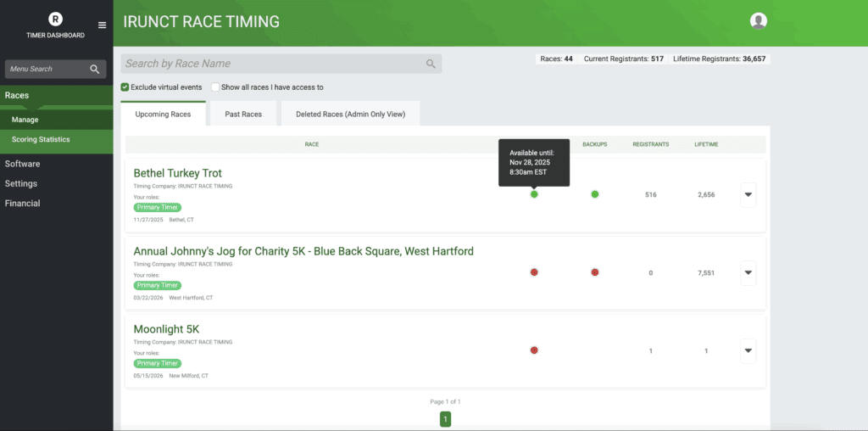Uncheck Exclude virtual events checkbox
The image size is (868, 431).
125,87
